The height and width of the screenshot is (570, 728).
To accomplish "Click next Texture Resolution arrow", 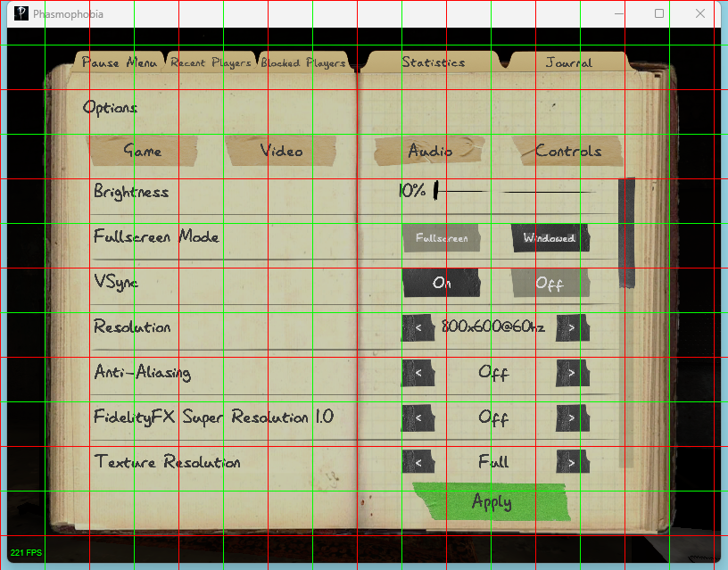I will pyautogui.click(x=573, y=462).
